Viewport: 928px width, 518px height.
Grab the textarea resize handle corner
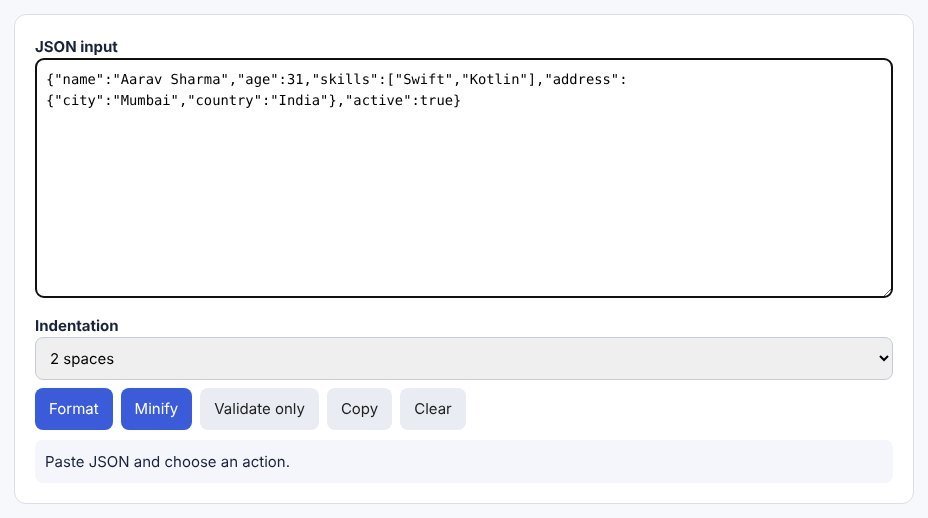click(x=887, y=292)
